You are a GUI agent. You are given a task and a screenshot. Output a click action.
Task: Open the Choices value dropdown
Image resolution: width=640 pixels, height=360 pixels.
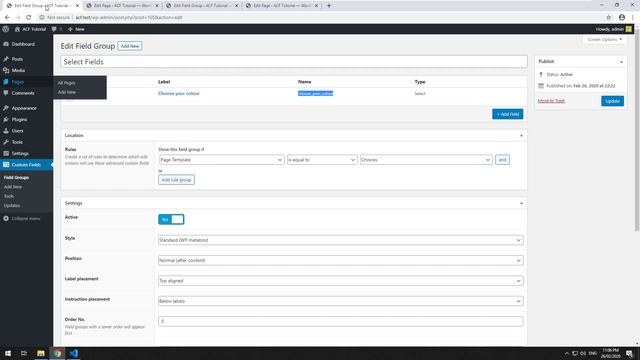[x=426, y=160]
